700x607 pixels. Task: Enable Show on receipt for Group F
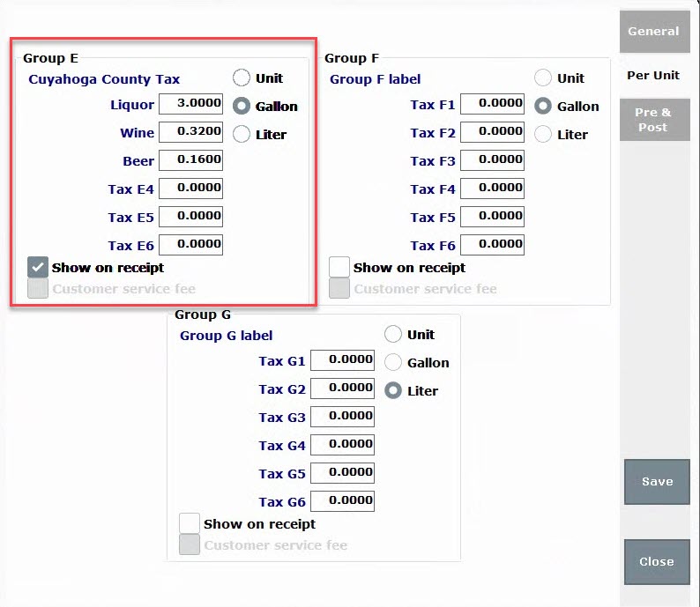pyautogui.click(x=339, y=267)
